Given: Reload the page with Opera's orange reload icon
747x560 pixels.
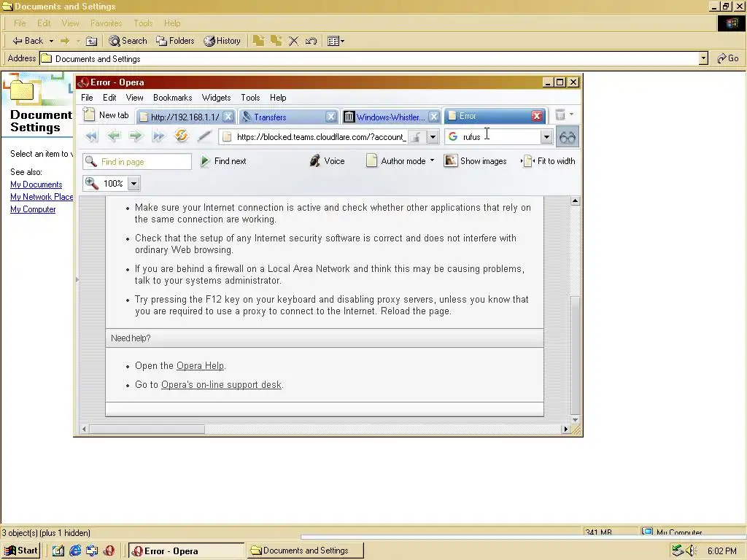Looking at the screenshot, I should point(181,136).
